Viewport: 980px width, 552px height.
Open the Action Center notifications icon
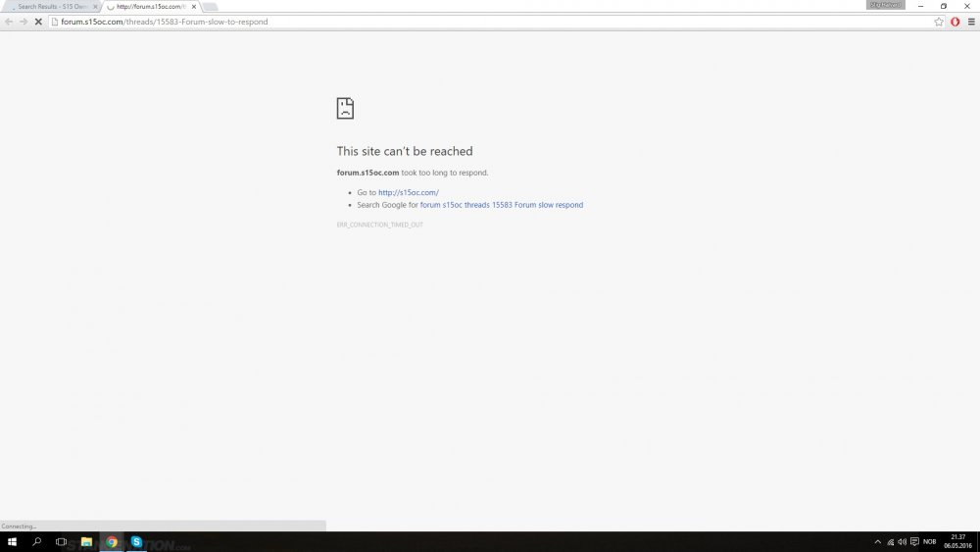(x=914, y=542)
